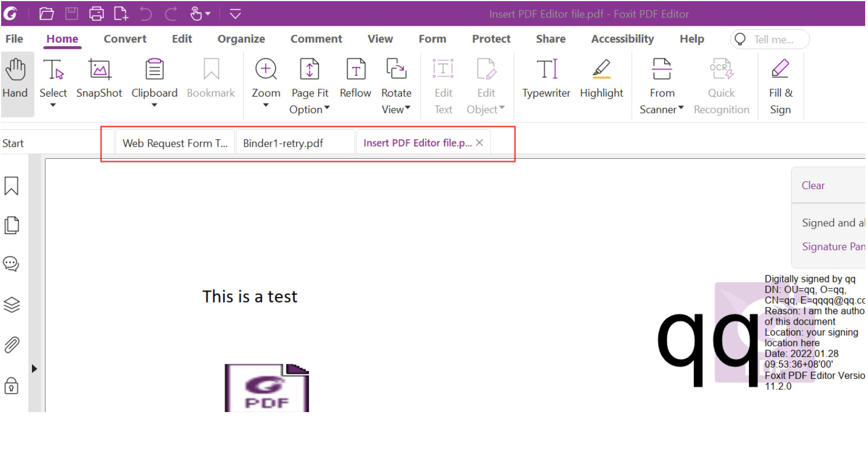868x457 pixels.
Task: Open the File menu
Action: pos(14,39)
